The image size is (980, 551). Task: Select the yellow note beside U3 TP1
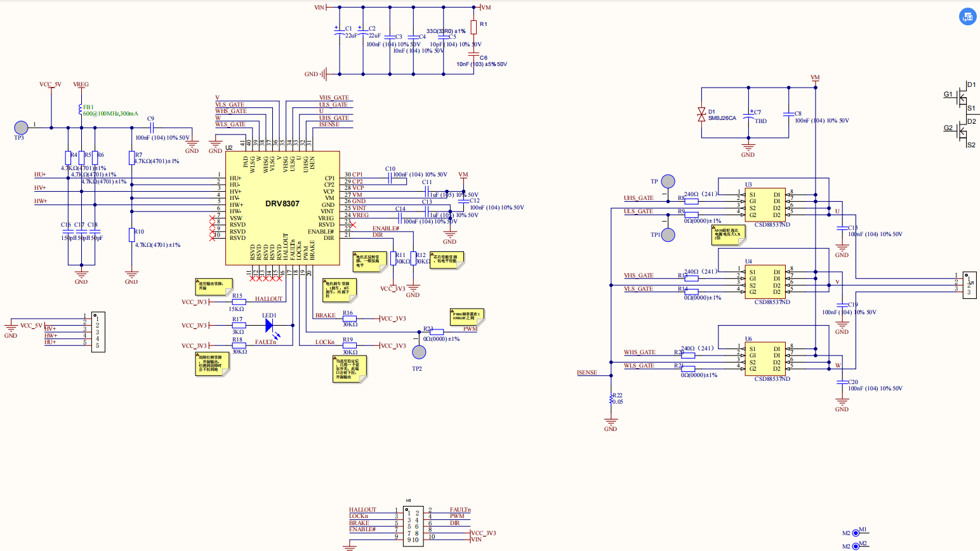pyautogui.click(x=728, y=235)
